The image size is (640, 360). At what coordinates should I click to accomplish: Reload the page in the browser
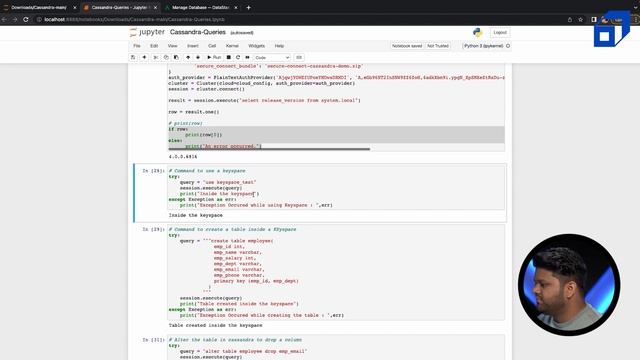(x=25, y=19)
